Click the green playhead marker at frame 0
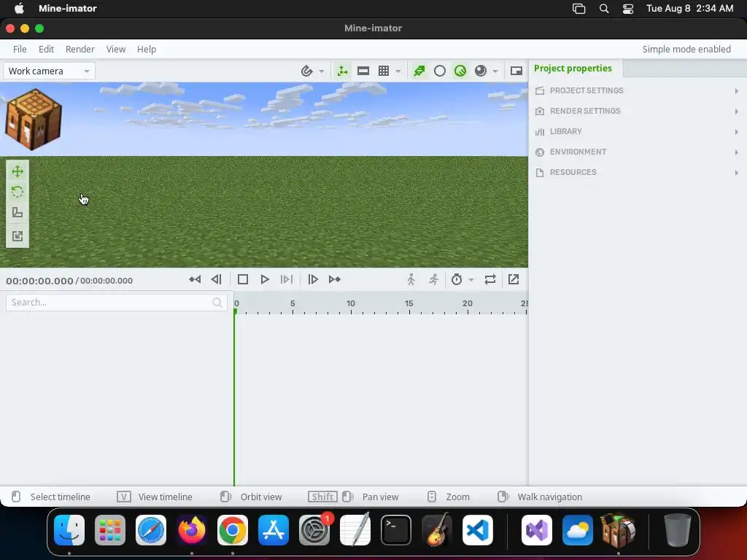The height and width of the screenshot is (560, 747). pos(235,311)
